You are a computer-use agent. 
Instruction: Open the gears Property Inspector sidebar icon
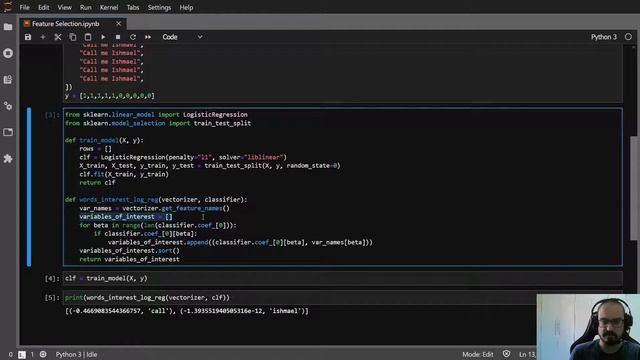point(8,106)
